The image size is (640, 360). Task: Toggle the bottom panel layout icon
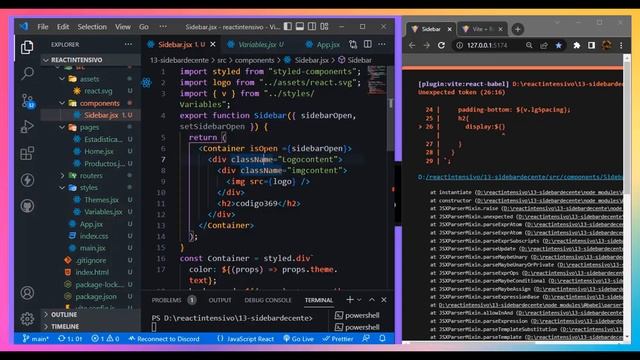coord(300,27)
